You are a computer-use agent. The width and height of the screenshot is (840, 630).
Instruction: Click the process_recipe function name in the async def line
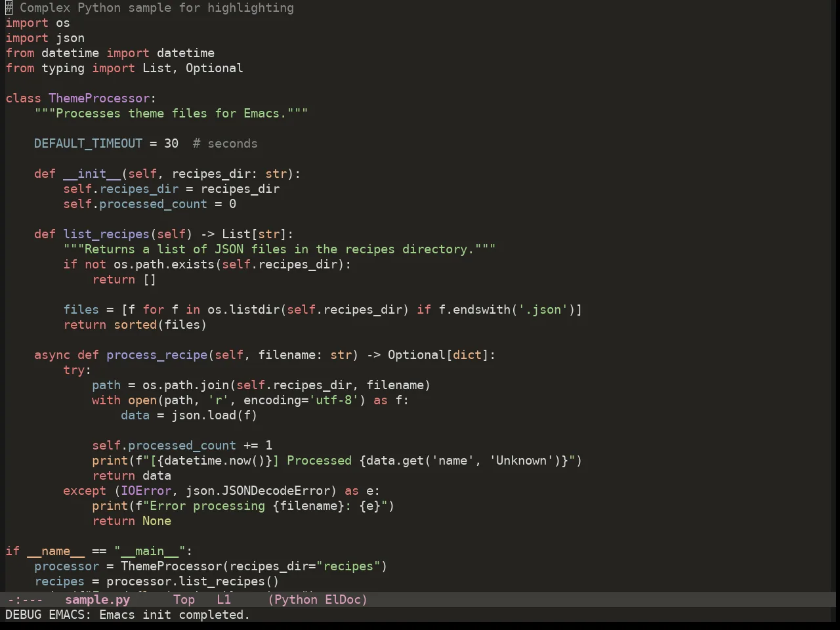point(157,355)
